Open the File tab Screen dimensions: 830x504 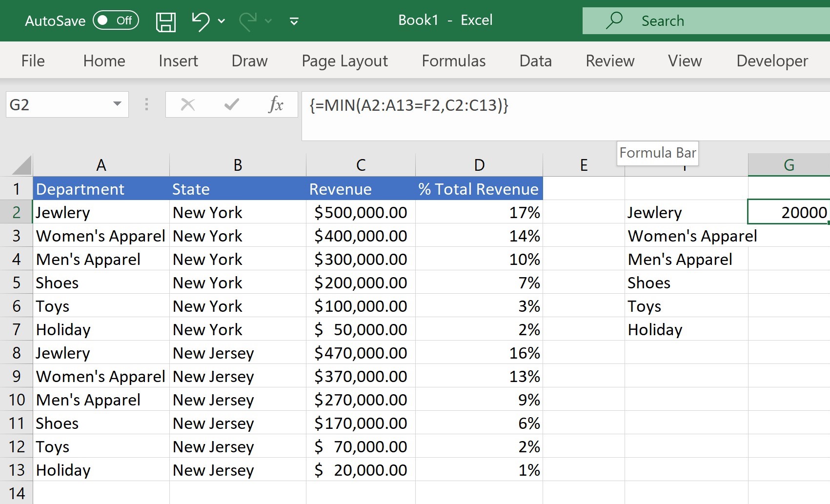click(x=33, y=61)
